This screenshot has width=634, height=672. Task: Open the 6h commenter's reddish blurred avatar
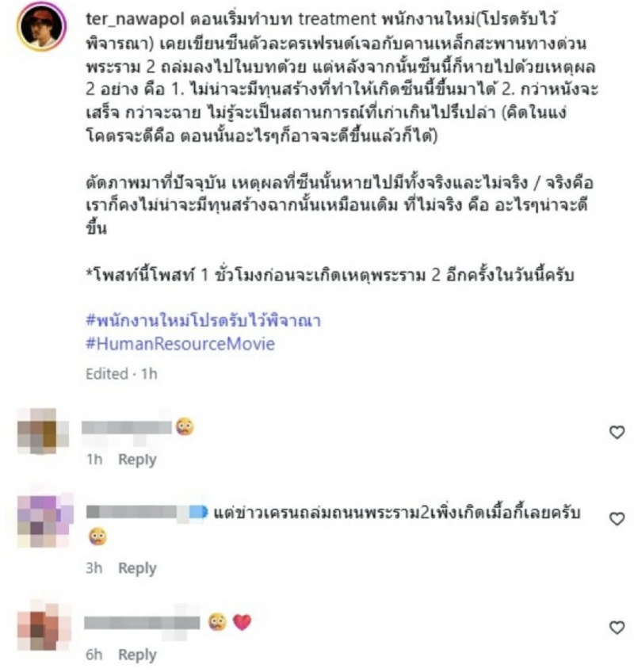coord(44,627)
